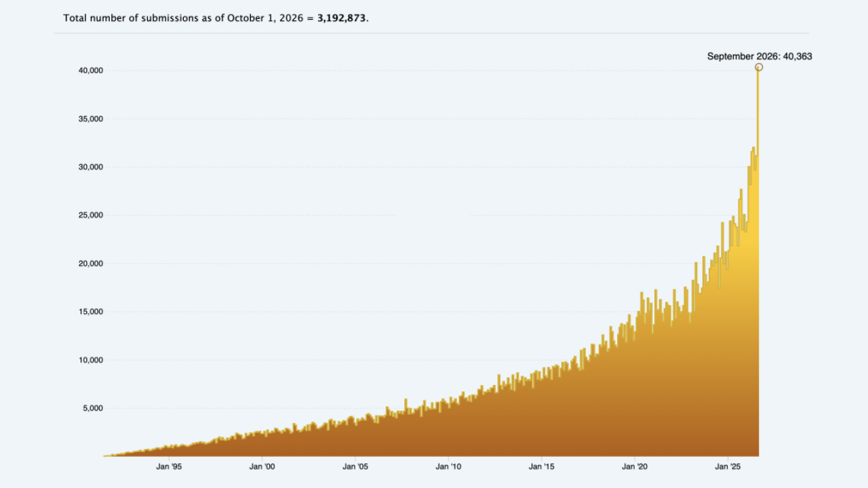Click the 30,000 y-axis label
The width and height of the screenshot is (868, 488).
(x=89, y=167)
